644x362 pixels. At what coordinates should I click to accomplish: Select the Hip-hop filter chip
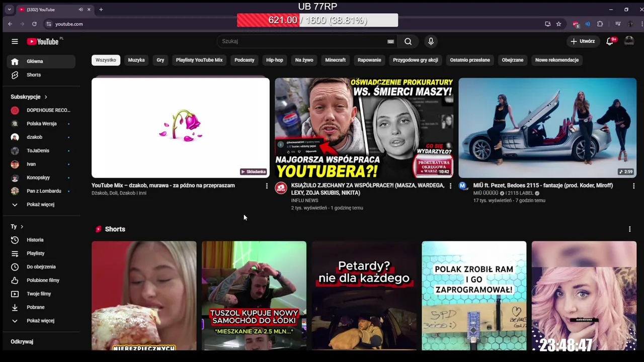coord(275,60)
